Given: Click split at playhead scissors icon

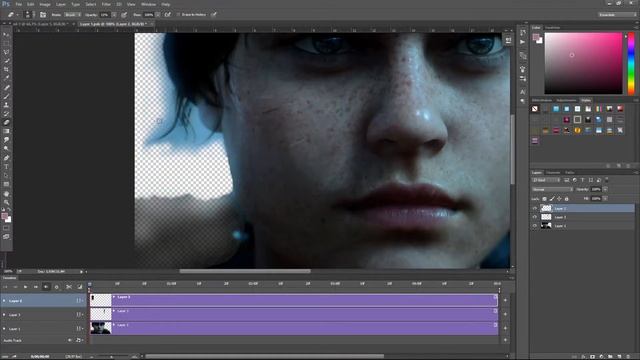Looking at the screenshot, I should coord(69,287).
